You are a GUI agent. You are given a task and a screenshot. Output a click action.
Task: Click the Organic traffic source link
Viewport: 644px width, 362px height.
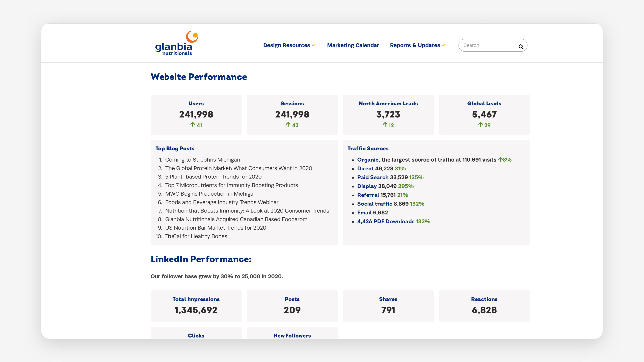[368, 160]
